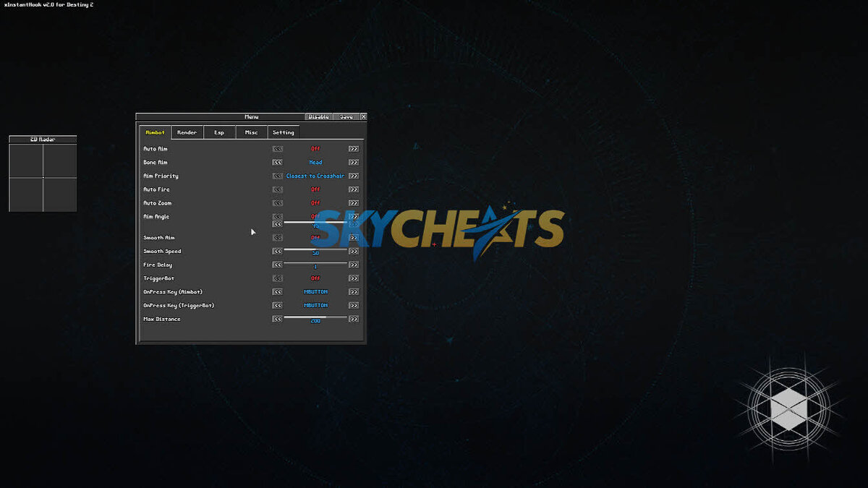This screenshot has width=868, height=488.
Task: Toggle Auto Fire with its right arrow
Action: [x=354, y=189]
